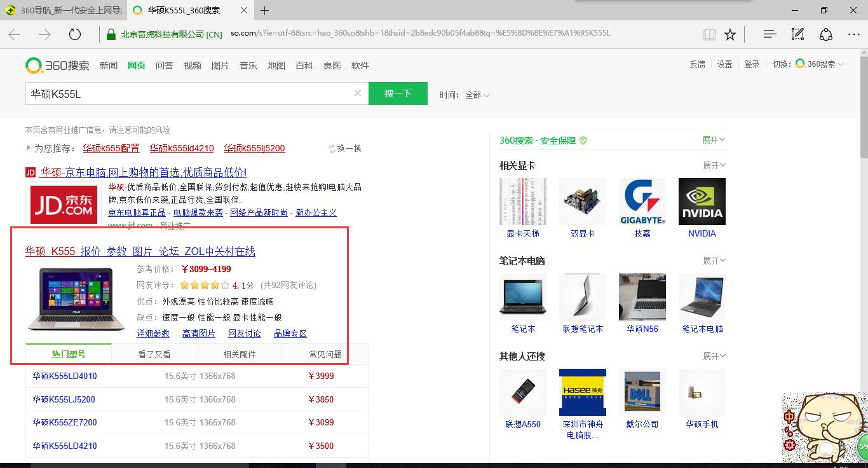Open the 华硕N56 laptop thumbnail
868x468 pixels.
click(x=642, y=297)
